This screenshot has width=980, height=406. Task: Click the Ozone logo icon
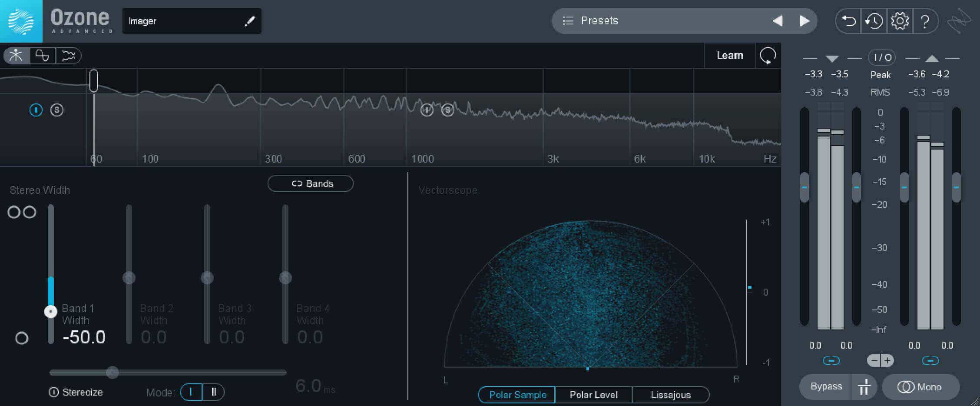21,21
